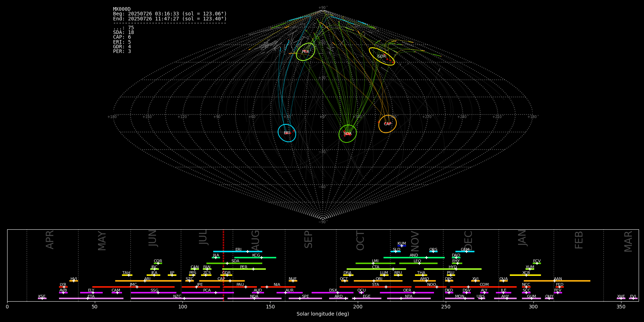Click the ORS shower label in the timeline

433,250
